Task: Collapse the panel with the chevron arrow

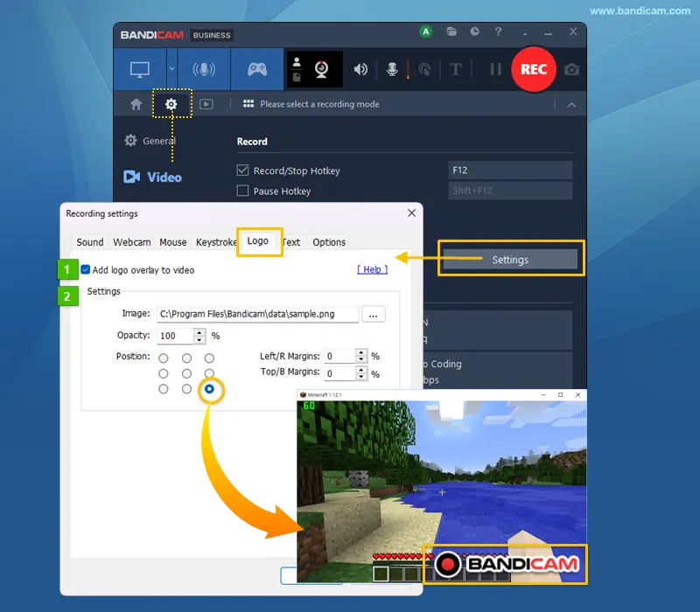Action: (571, 105)
